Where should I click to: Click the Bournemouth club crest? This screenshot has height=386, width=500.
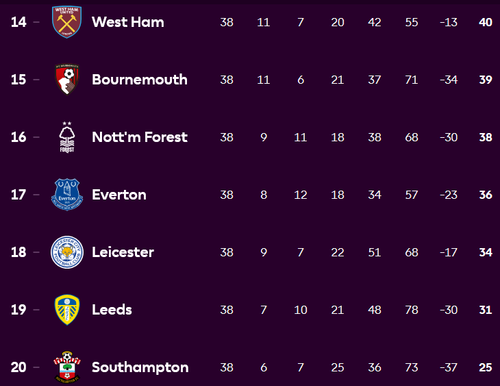(67, 79)
